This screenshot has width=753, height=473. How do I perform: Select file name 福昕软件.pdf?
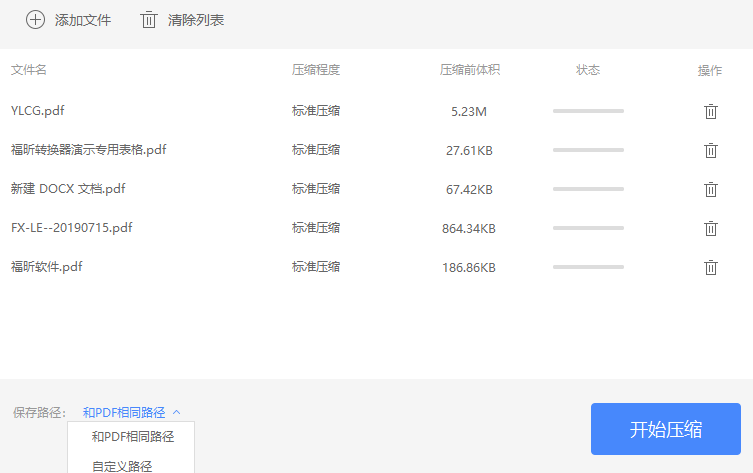(47, 267)
